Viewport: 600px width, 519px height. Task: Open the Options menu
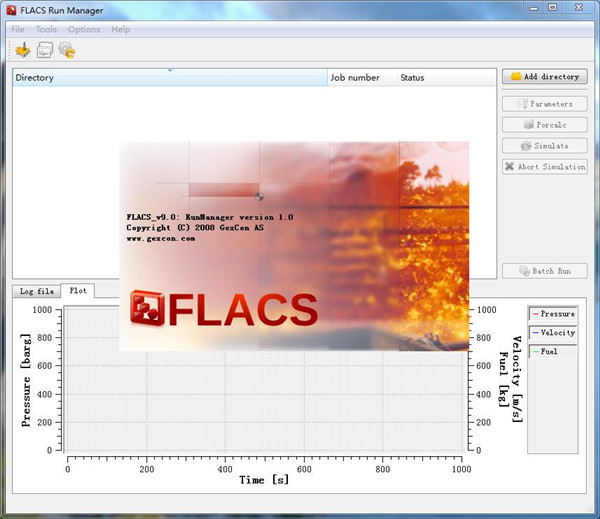coord(84,29)
